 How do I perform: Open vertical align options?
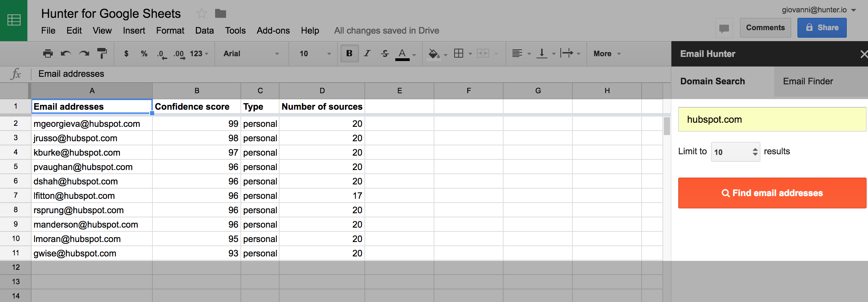click(542, 53)
